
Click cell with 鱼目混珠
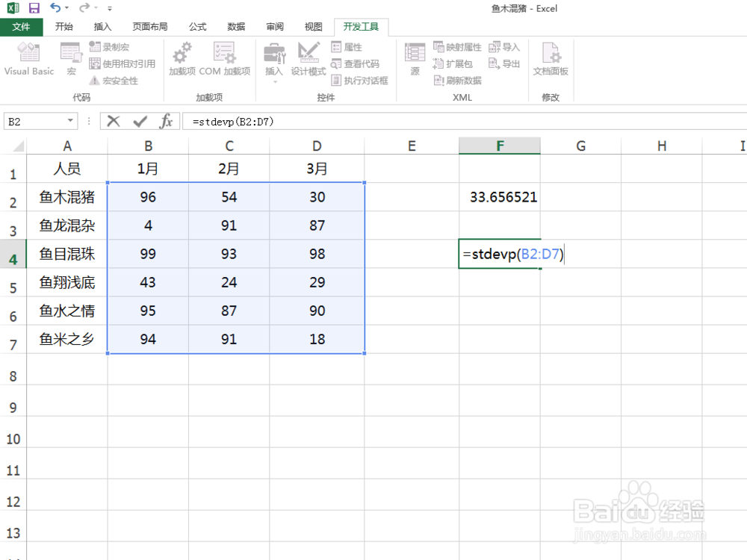pyautogui.click(x=67, y=254)
